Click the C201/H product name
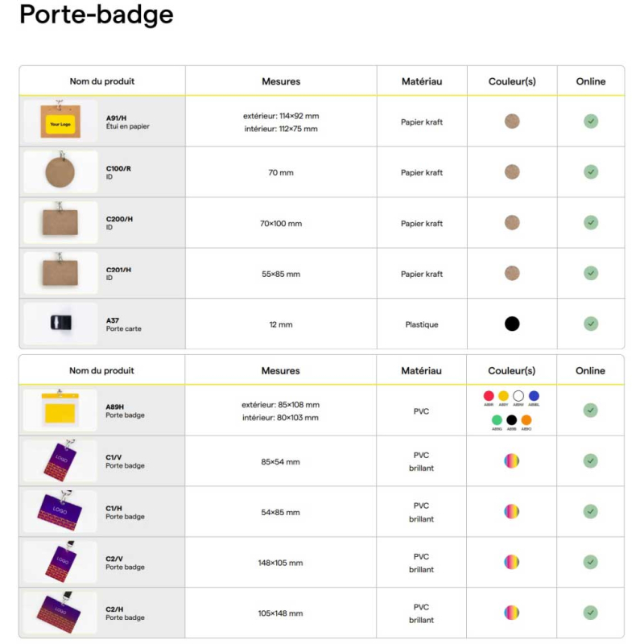 (x=118, y=270)
